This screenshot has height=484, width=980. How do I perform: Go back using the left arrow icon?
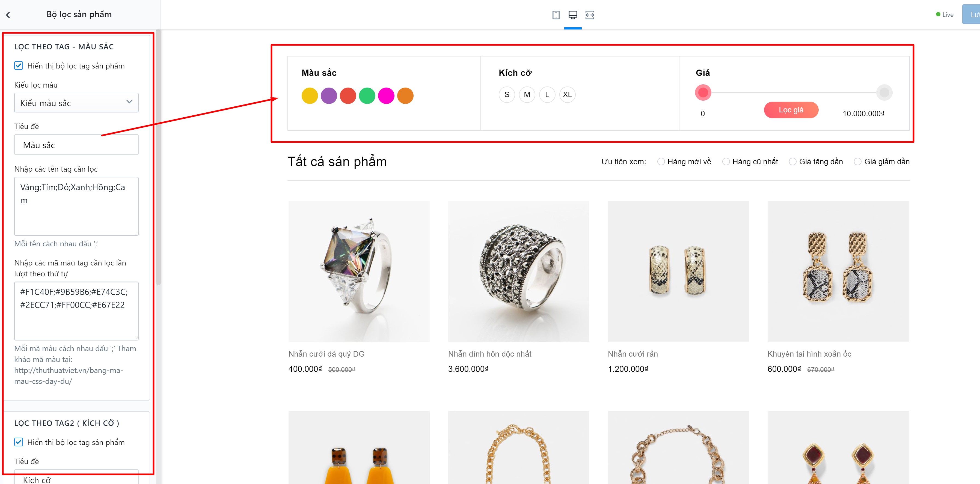tap(8, 15)
